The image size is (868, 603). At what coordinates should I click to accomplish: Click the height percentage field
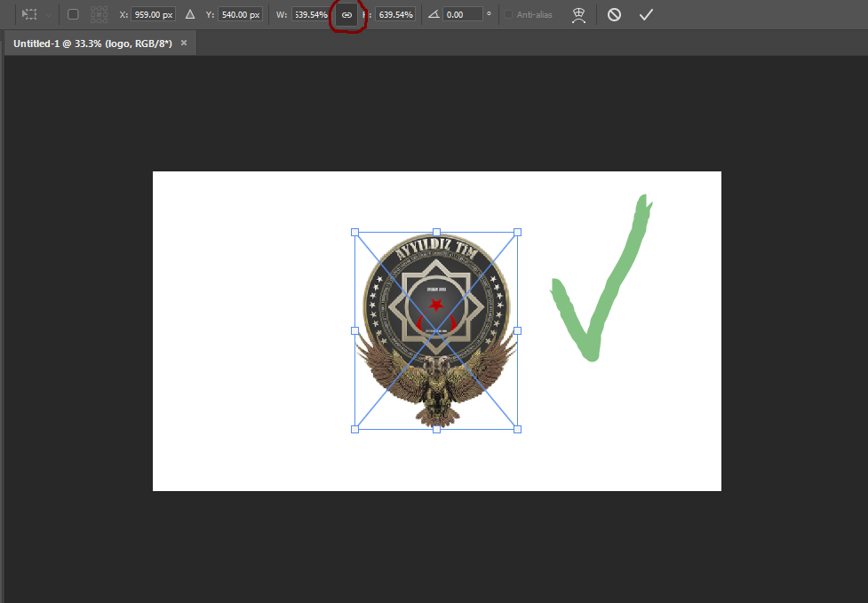pos(394,15)
